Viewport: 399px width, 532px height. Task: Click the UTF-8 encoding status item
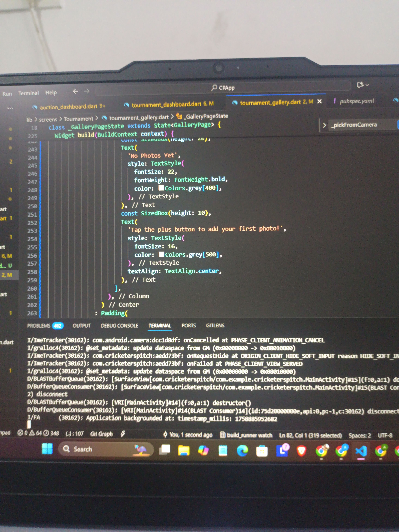point(385,436)
